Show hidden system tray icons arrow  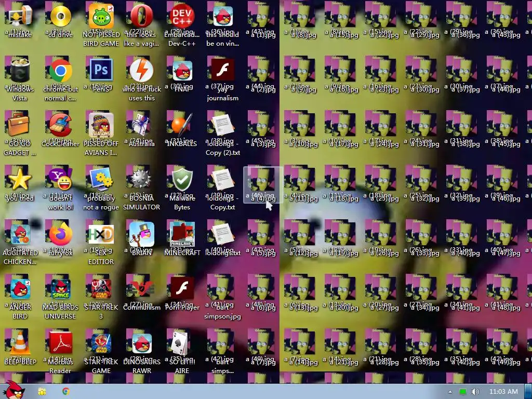coord(450,392)
